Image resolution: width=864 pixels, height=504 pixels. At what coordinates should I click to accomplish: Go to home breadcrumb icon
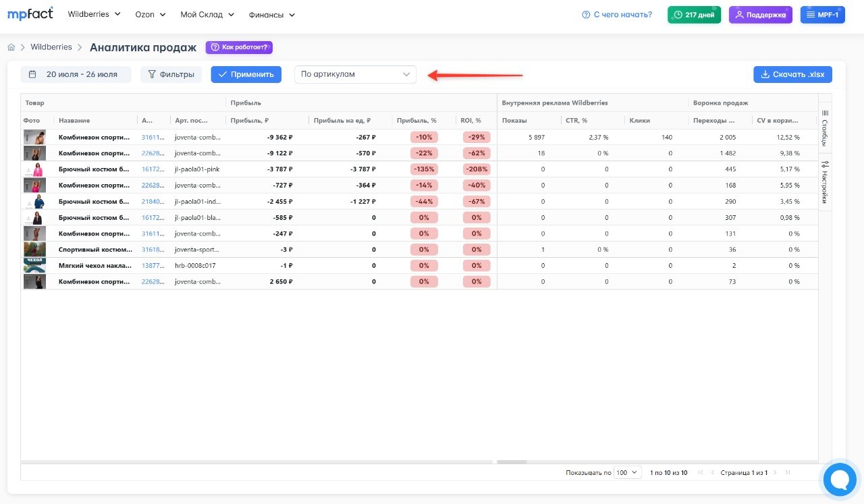(11, 47)
